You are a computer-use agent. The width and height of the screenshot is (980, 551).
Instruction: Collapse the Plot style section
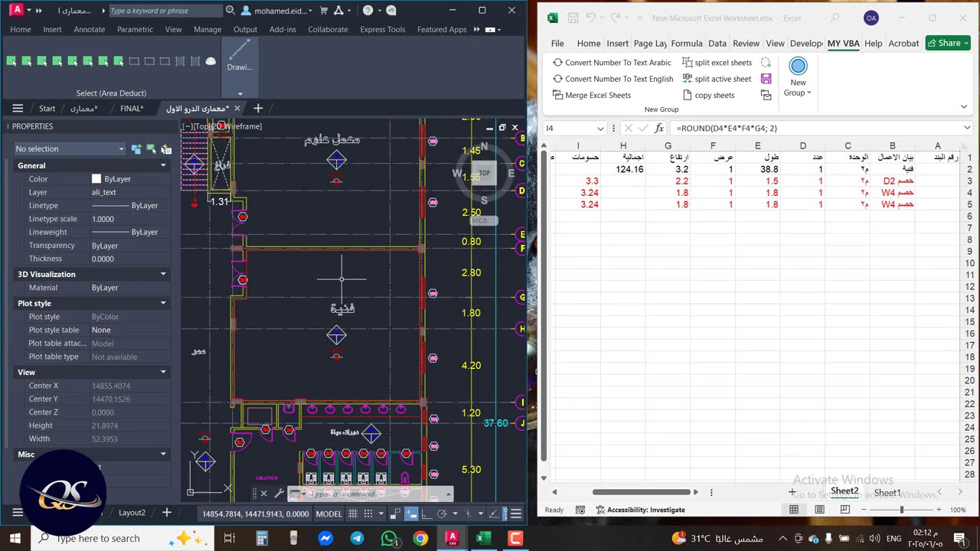[163, 303]
